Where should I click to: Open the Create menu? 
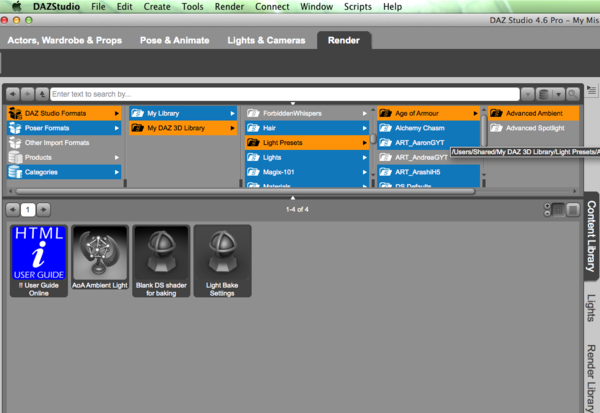[157, 7]
